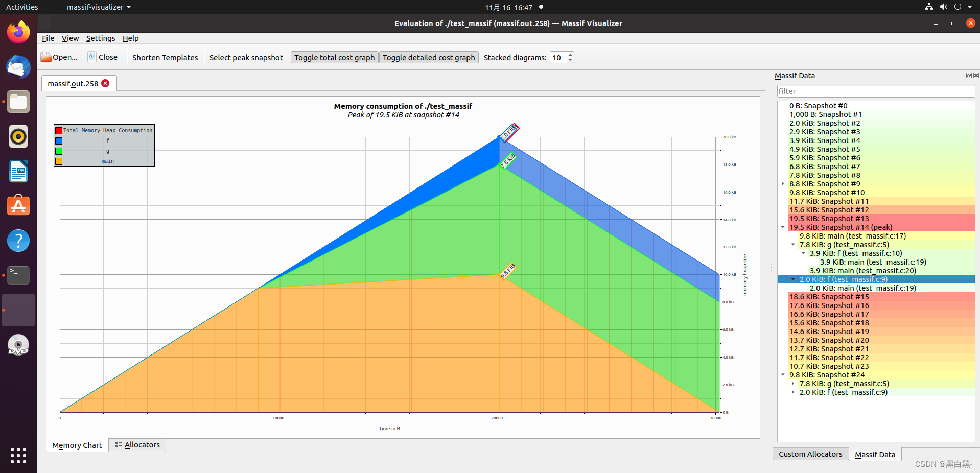Launch Thunderbird mail from dock
The image size is (980, 473).
tap(18, 67)
